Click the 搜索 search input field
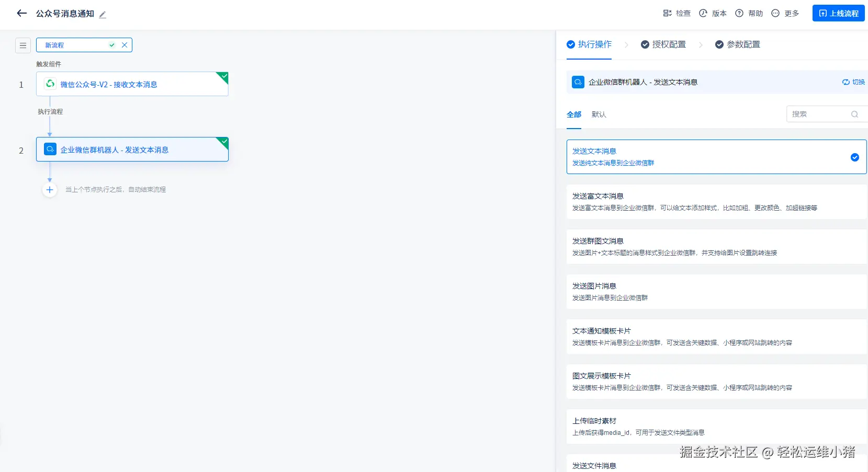Screen dimensions: 868x472 click(x=827, y=114)
